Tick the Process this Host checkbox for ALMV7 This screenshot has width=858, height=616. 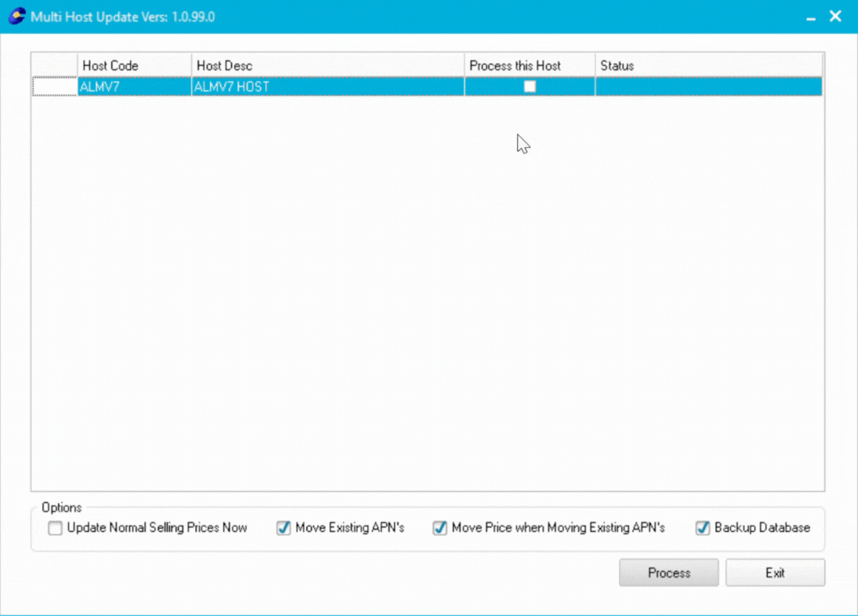point(529,86)
